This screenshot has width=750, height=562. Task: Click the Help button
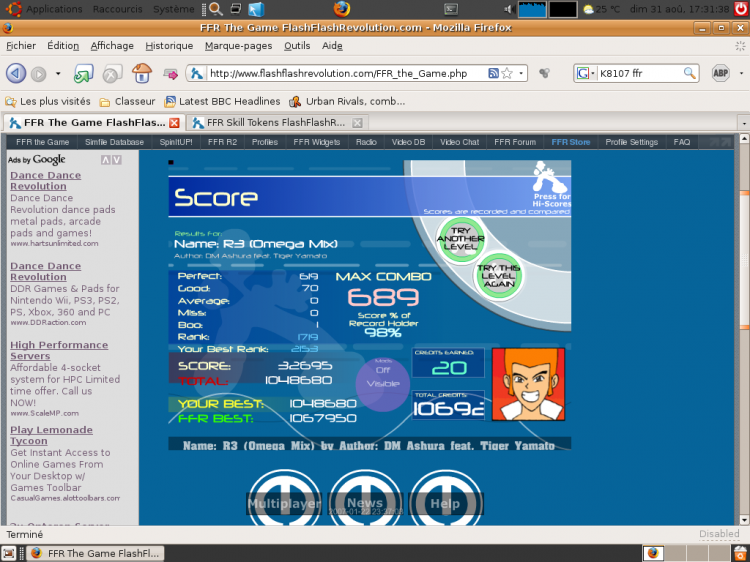pyautogui.click(x=445, y=504)
